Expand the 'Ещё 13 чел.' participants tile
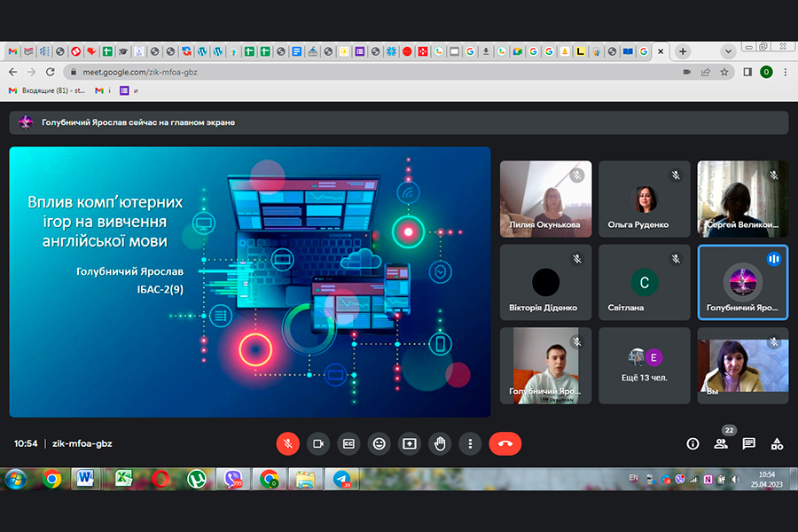Viewport: 798px width, 532px height. click(x=645, y=365)
